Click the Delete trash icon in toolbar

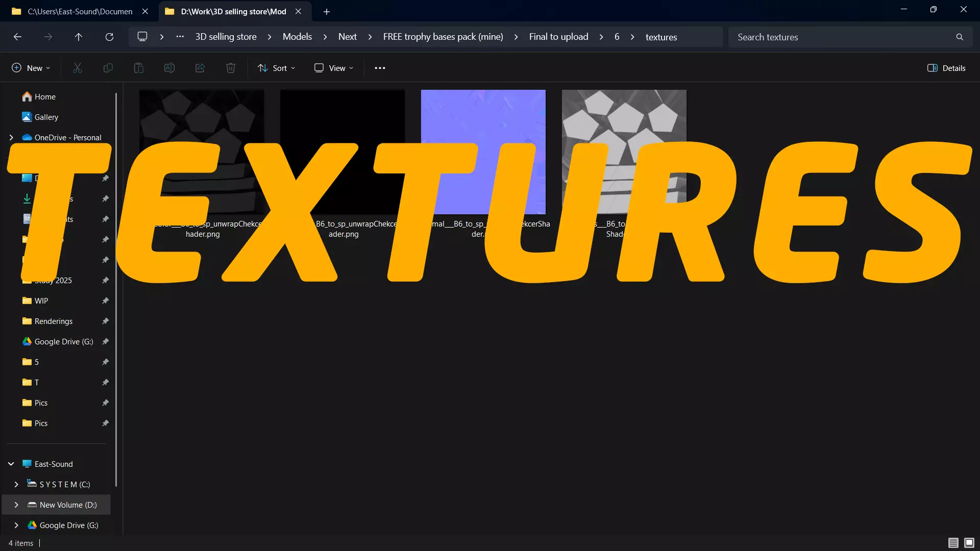[x=231, y=68]
